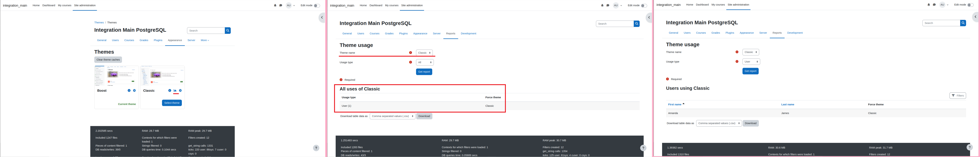Open Usage type select showing All
Screen dimensions: 980x157
pos(425,62)
